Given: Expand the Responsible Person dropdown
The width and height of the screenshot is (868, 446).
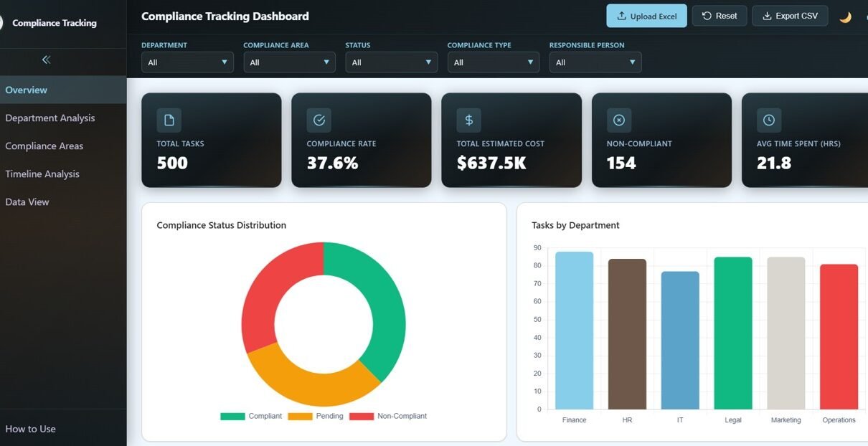Looking at the screenshot, I should coord(595,62).
